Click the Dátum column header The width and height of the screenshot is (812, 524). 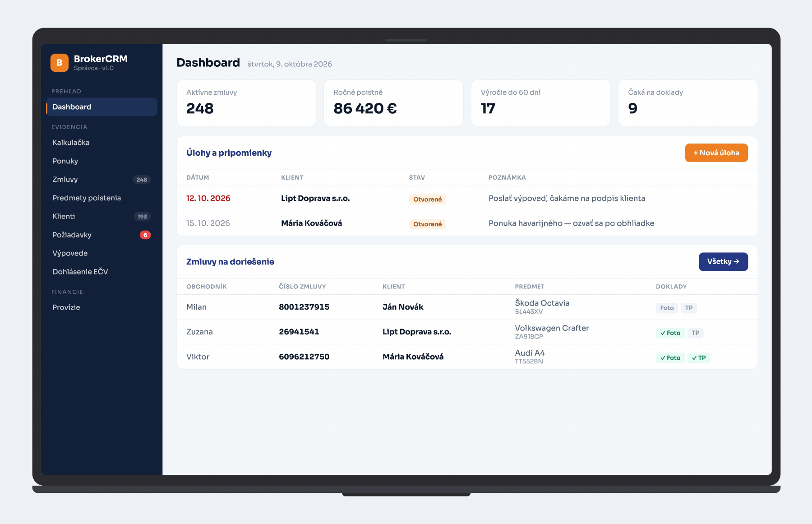198,178
